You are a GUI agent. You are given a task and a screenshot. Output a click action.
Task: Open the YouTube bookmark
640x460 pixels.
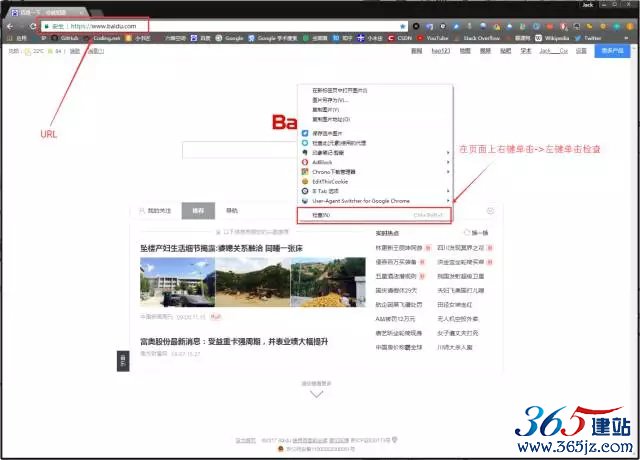click(x=433, y=38)
